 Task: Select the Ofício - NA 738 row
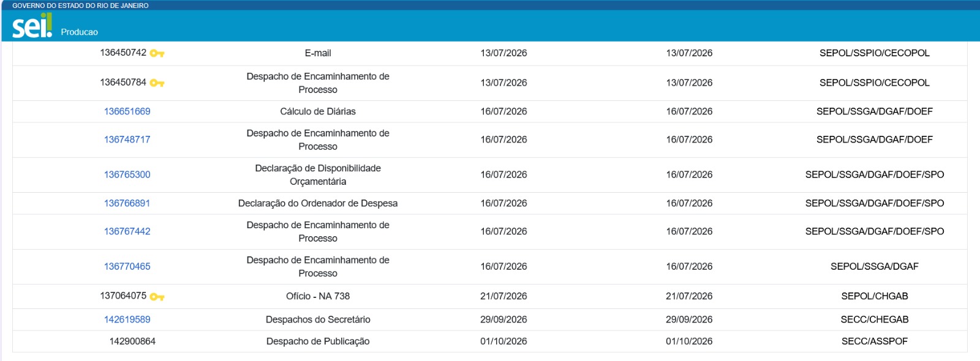click(x=490, y=296)
